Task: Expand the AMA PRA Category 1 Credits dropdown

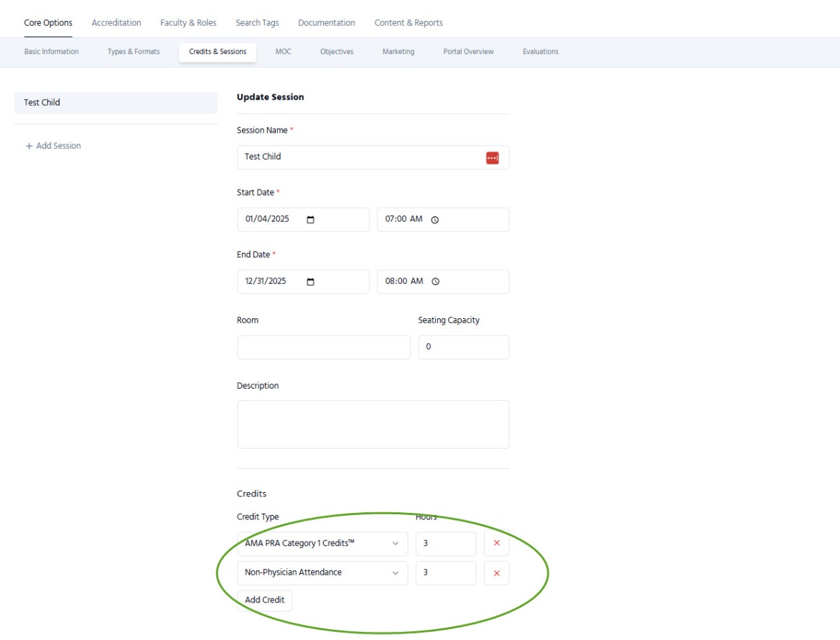Action: (322, 544)
